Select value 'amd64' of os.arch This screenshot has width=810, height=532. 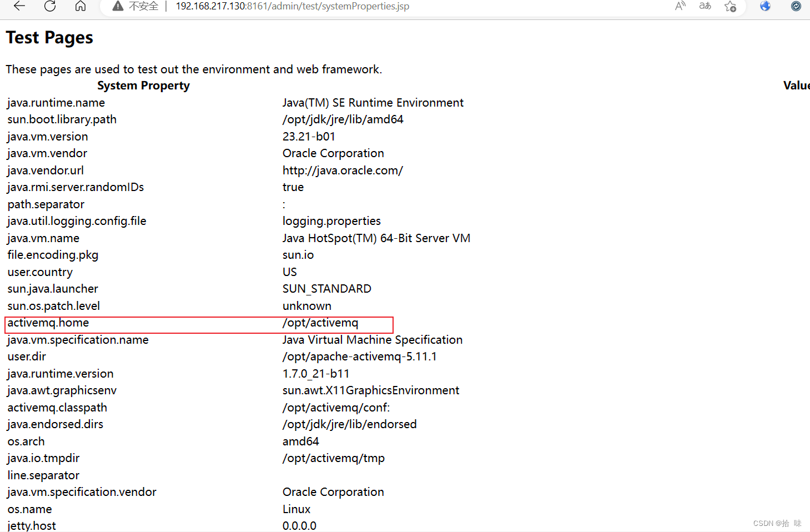301,441
